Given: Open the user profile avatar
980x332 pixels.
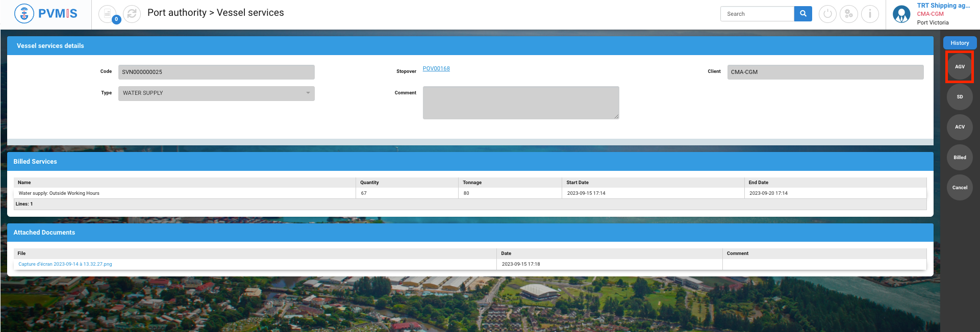Looking at the screenshot, I should 901,14.
